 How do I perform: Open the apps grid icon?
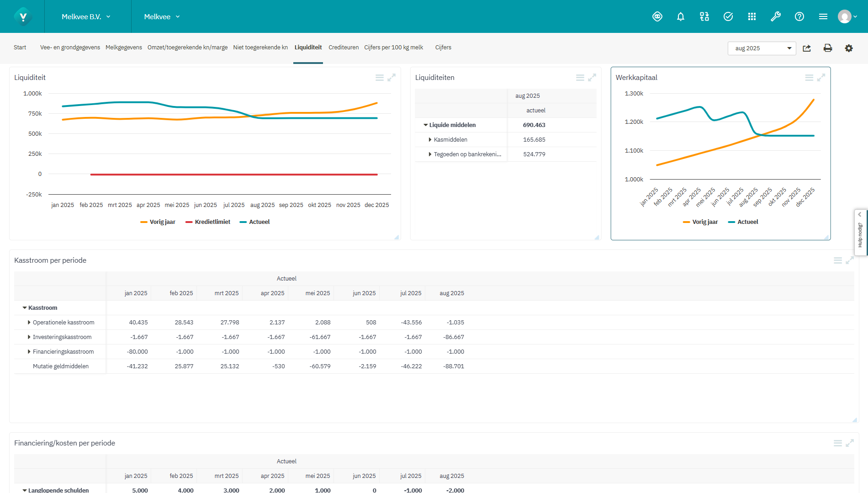(x=752, y=17)
